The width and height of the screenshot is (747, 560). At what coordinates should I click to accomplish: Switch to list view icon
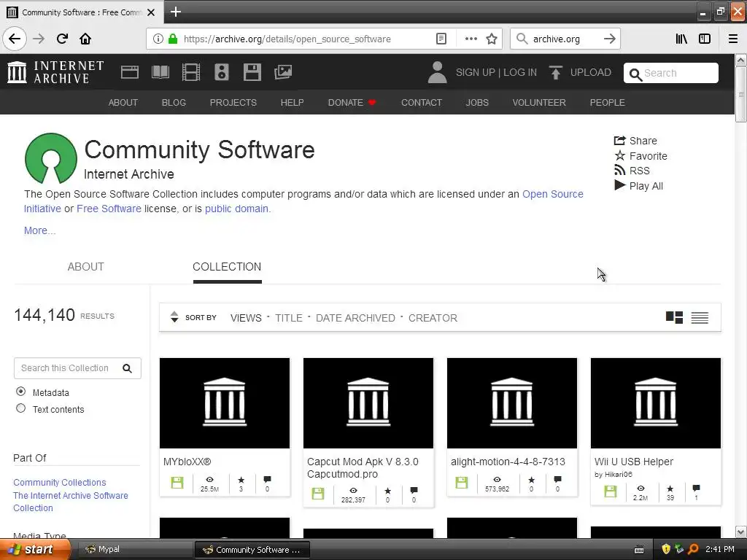click(x=700, y=317)
